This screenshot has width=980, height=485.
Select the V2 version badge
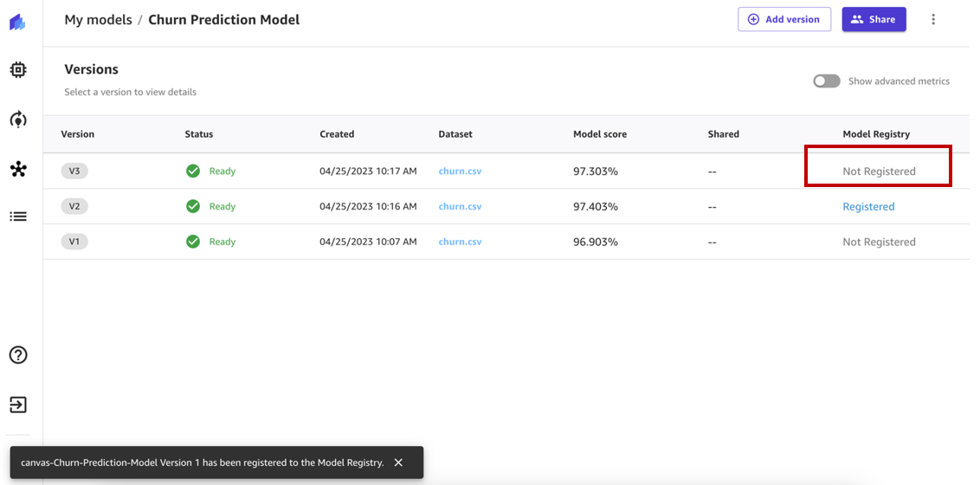click(x=74, y=206)
